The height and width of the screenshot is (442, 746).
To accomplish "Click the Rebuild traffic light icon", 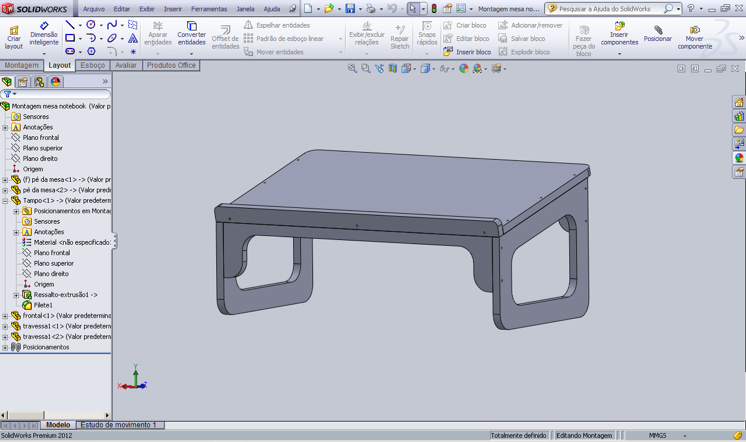I will point(434,9).
